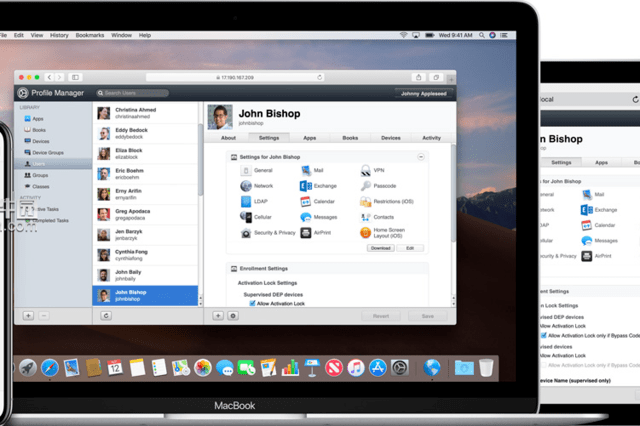Toggle the Allow Activation Lock checkbox on the MacBook

[x=252, y=303]
